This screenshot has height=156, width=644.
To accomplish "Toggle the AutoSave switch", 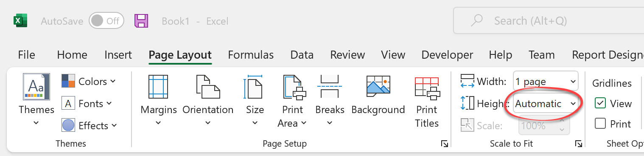I will (x=106, y=20).
